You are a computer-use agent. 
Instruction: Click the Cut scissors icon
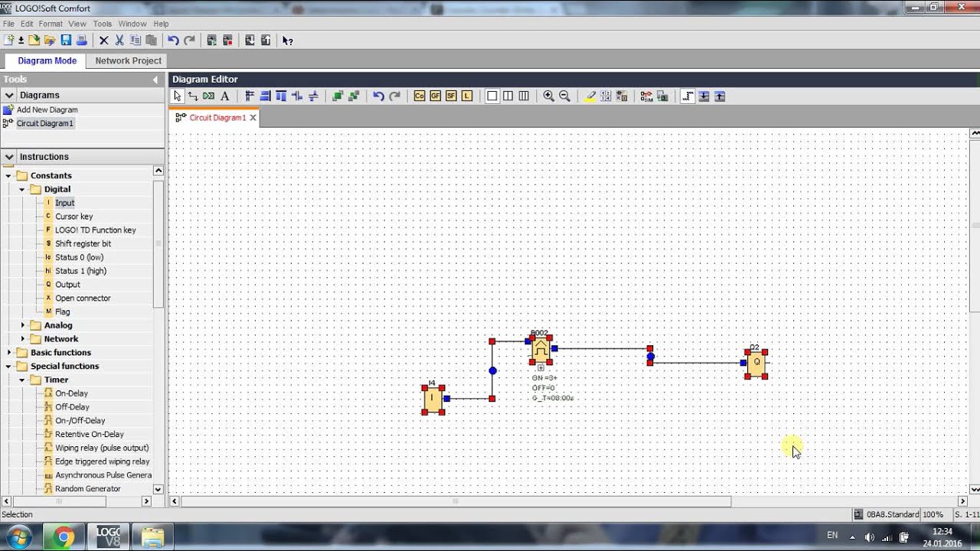click(x=119, y=40)
